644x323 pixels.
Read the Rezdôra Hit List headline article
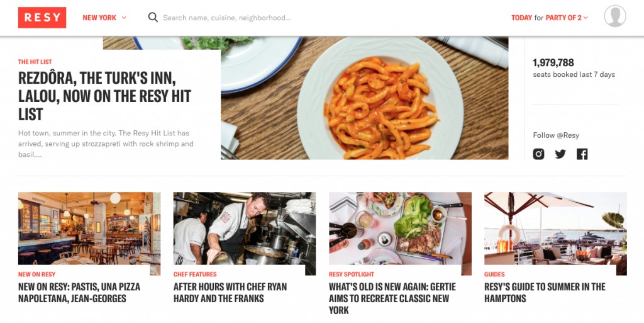click(x=105, y=96)
